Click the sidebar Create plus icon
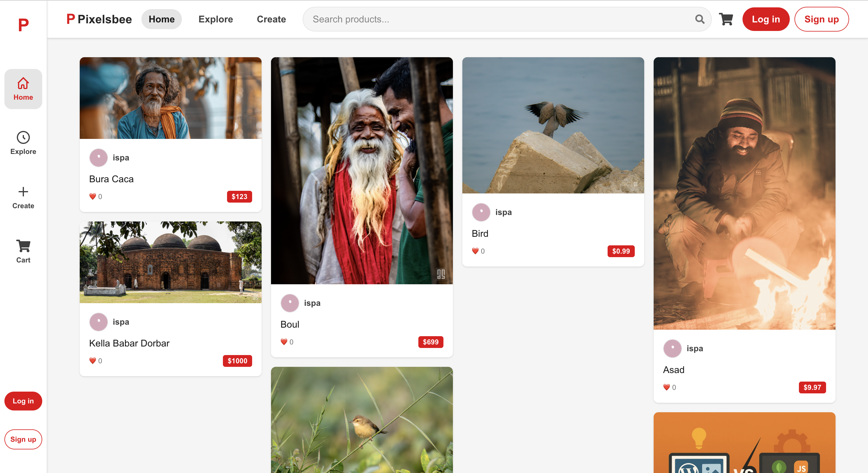This screenshot has height=473, width=868. [23, 192]
